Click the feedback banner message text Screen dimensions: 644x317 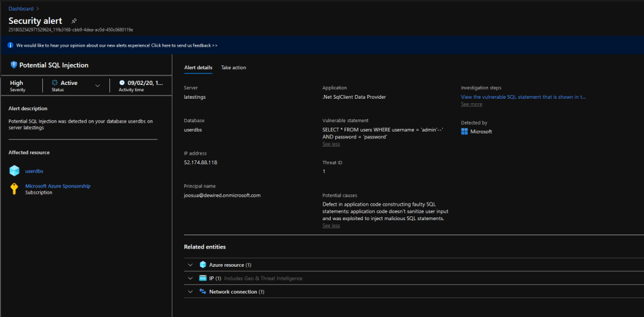117,45
